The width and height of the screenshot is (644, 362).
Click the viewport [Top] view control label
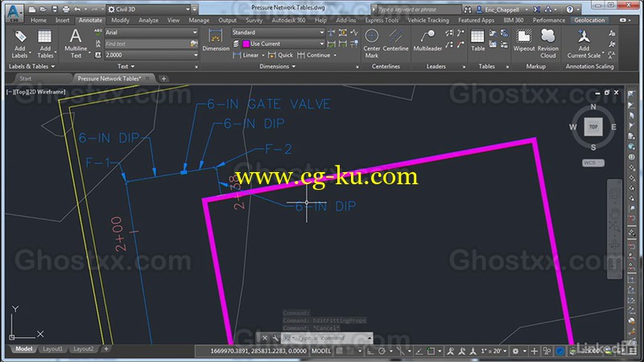pos(20,92)
